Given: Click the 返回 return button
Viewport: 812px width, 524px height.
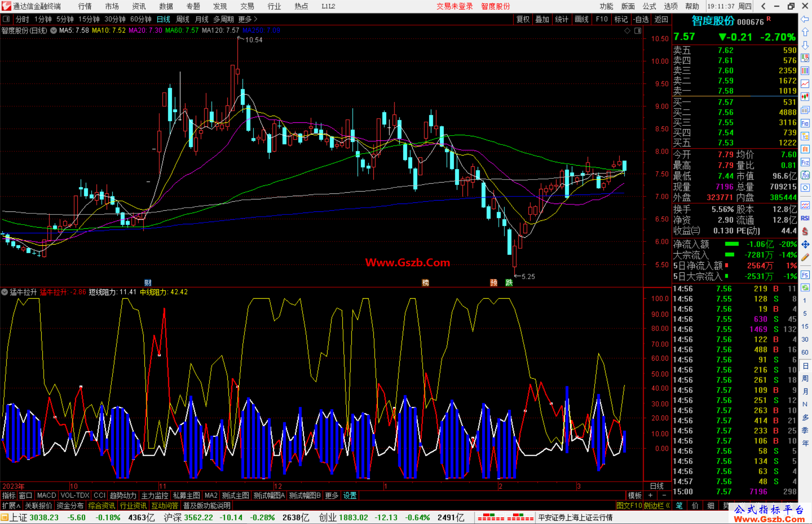Looking at the screenshot, I should point(661,19).
